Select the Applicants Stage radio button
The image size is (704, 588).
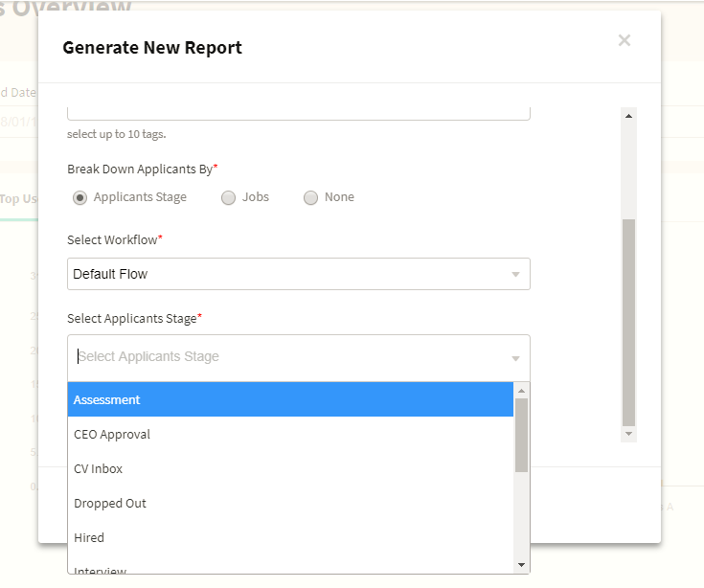[x=79, y=197]
